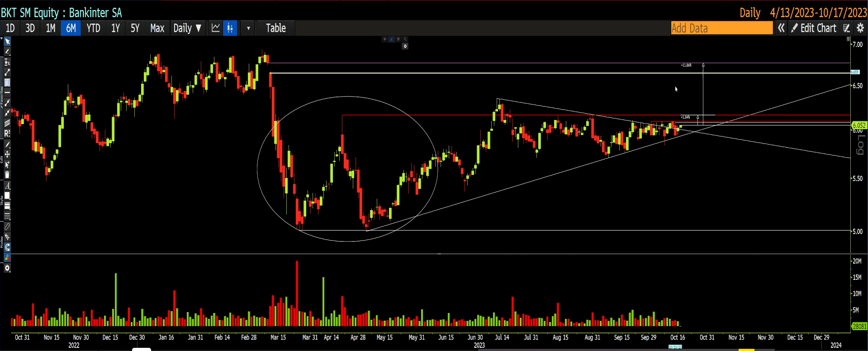
Task: Select the Max time range
Action: pyautogui.click(x=157, y=28)
